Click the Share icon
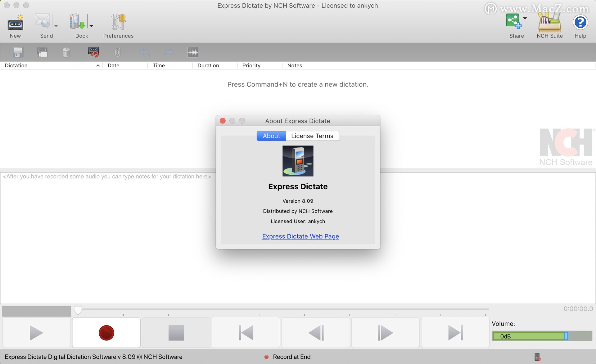 pyautogui.click(x=514, y=21)
